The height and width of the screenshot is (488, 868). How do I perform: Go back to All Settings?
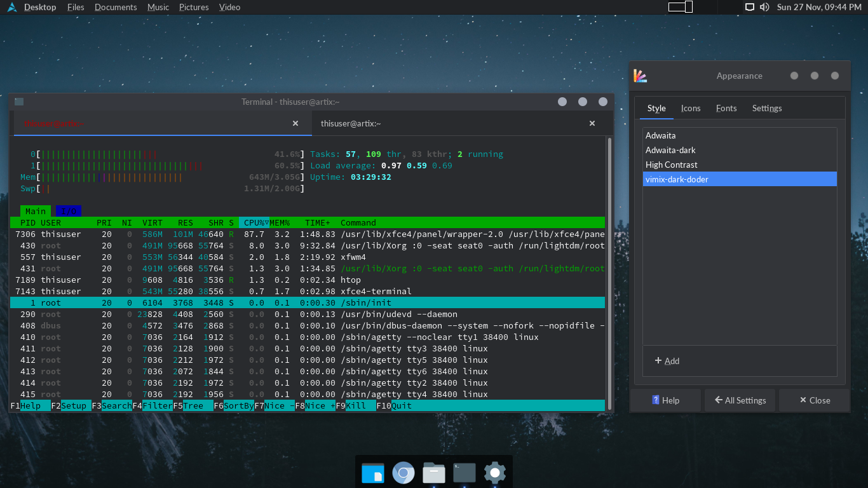click(740, 400)
